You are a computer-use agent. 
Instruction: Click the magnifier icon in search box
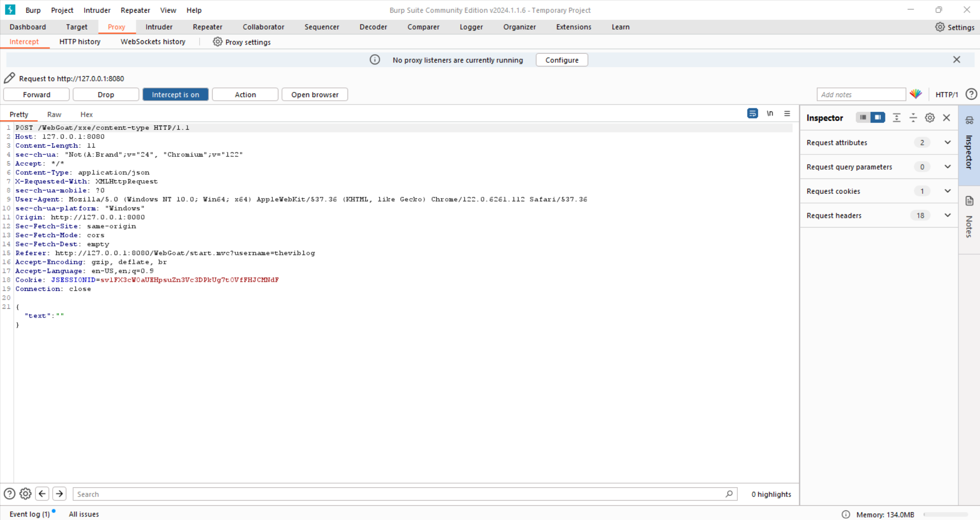click(x=729, y=494)
